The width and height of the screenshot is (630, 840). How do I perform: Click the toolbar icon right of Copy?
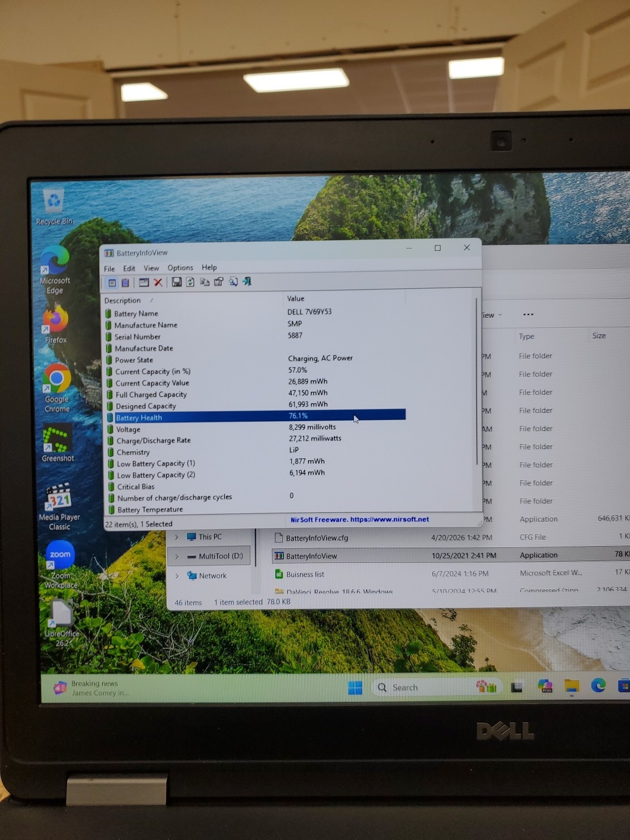pos(219,282)
